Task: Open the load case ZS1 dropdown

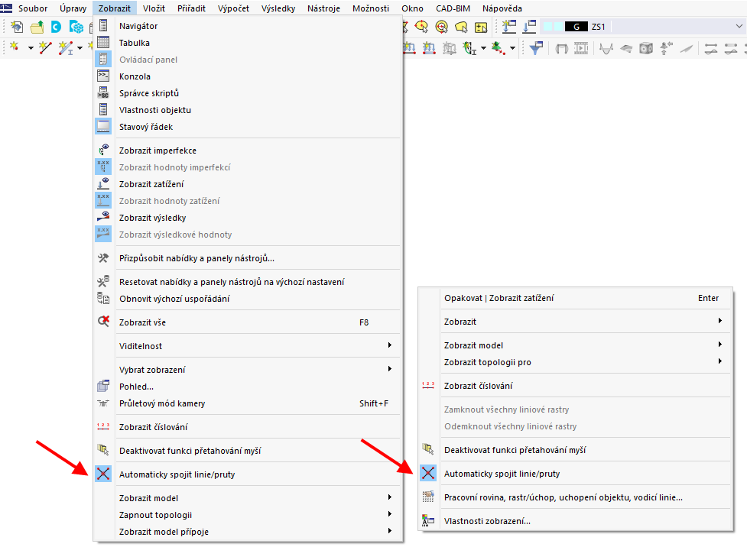Action: (739, 27)
